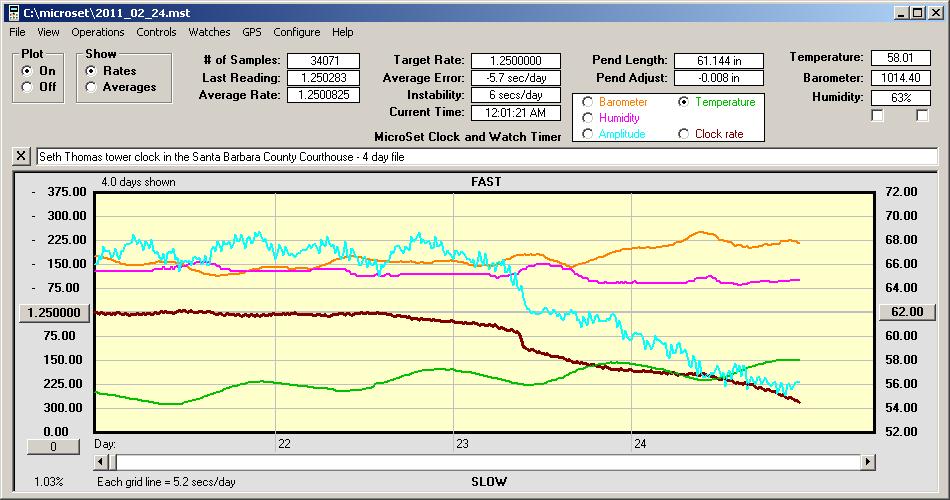Click the MicroSet app icon in title bar
This screenshot has width=950, height=500.
[x=13, y=13]
